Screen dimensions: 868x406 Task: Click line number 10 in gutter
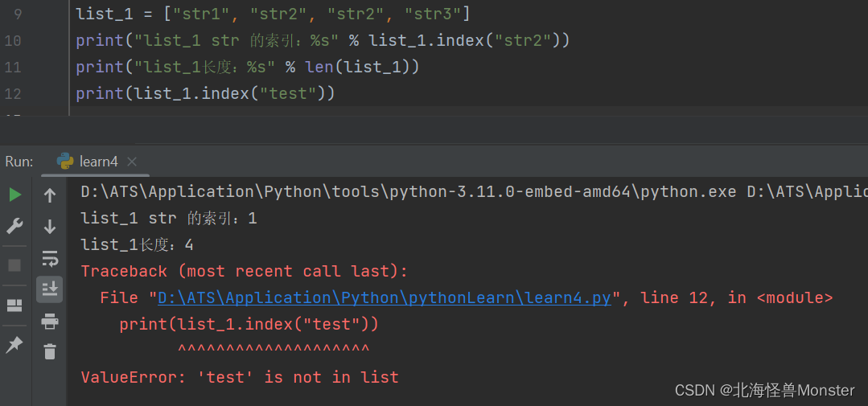pyautogui.click(x=13, y=40)
